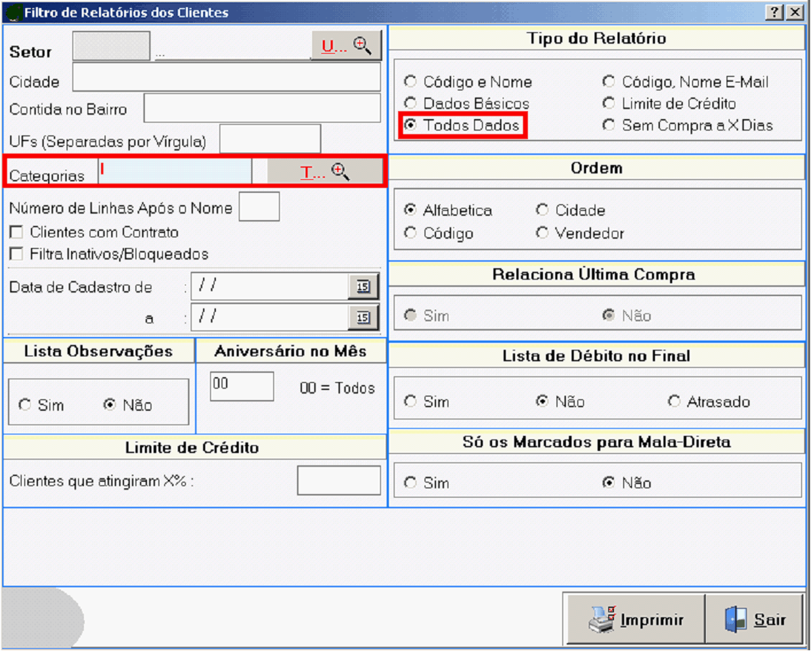Focus the Aniversário no Mês field
The height and width of the screenshot is (651, 812).
coord(242,386)
